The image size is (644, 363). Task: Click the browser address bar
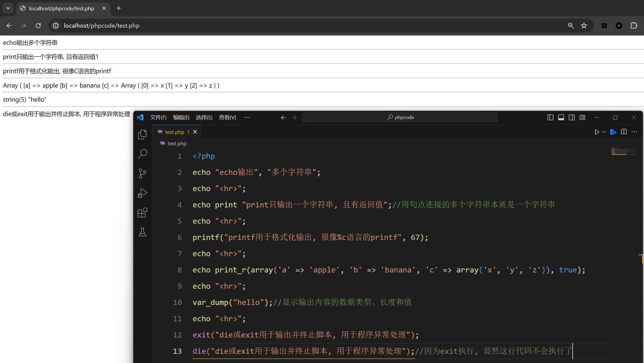[190, 25]
